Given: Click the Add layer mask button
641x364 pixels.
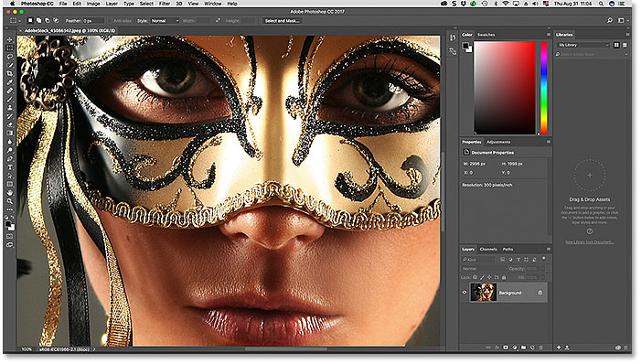Looking at the screenshot, I should (x=506, y=348).
